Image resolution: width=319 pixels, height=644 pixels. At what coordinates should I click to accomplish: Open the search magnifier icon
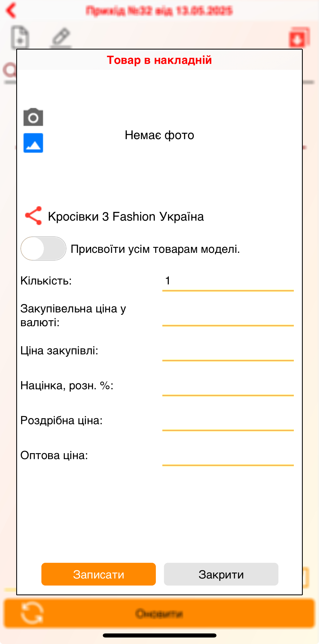11,70
